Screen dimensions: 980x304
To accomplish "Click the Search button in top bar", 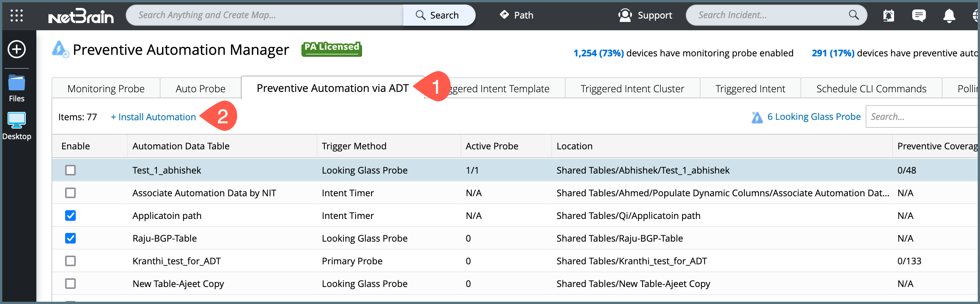I will [x=437, y=15].
